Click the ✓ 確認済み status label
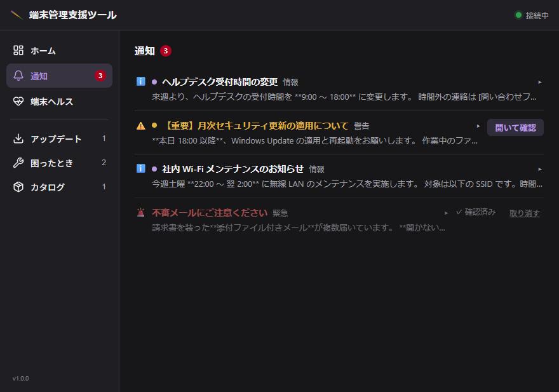 pos(476,212)
